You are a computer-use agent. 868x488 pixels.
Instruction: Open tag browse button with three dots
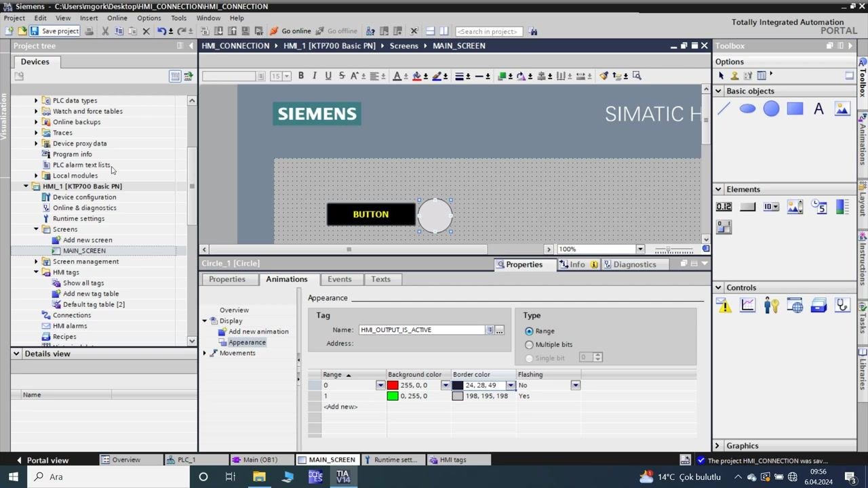click(x=499, y=330)
